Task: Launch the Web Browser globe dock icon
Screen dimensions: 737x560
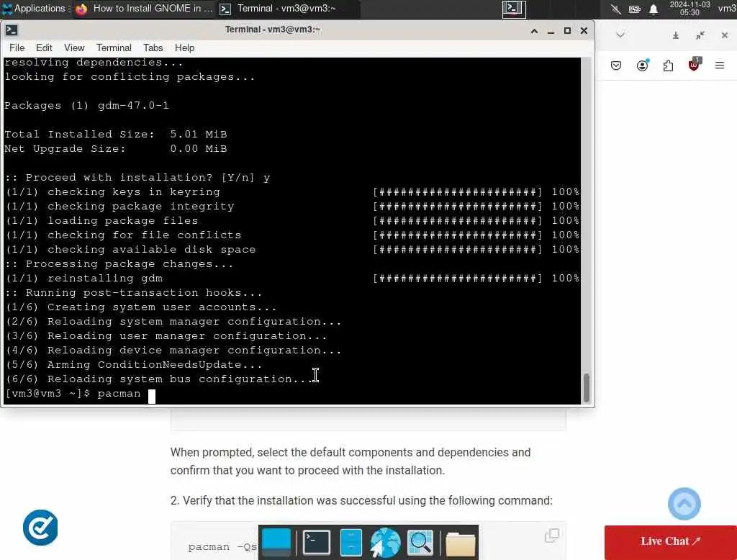Action: tap(385, 543)
